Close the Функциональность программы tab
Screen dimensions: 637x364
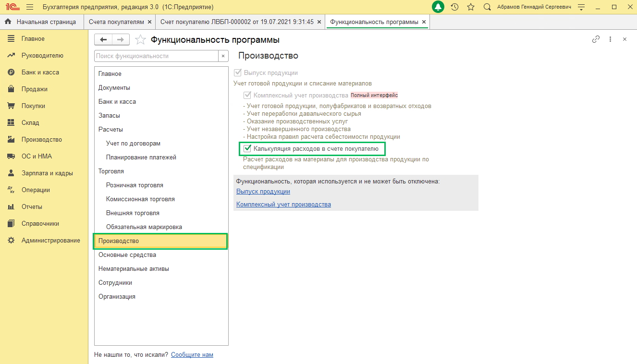(x=424, y=22)
